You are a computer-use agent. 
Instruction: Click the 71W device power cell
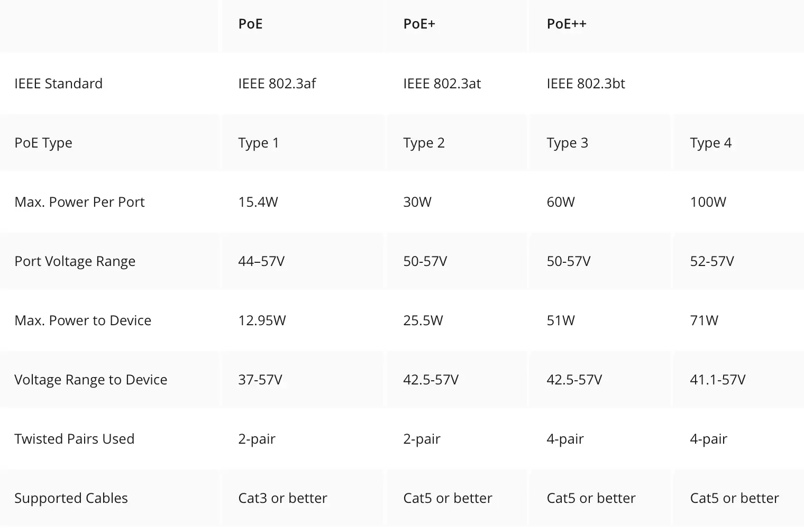click(x=704, y=320)
